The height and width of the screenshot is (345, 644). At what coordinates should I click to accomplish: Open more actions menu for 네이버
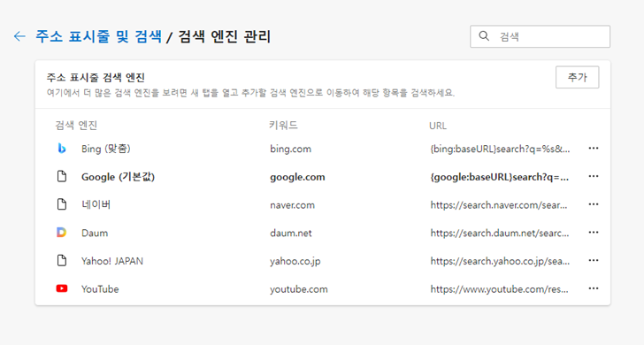coord(593,204)
